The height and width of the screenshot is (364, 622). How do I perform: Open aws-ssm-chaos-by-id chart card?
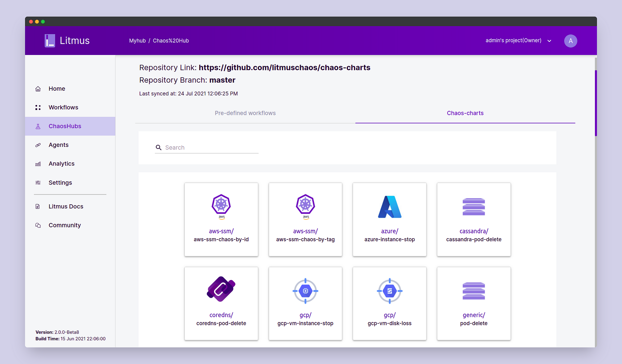coord(221,220)
